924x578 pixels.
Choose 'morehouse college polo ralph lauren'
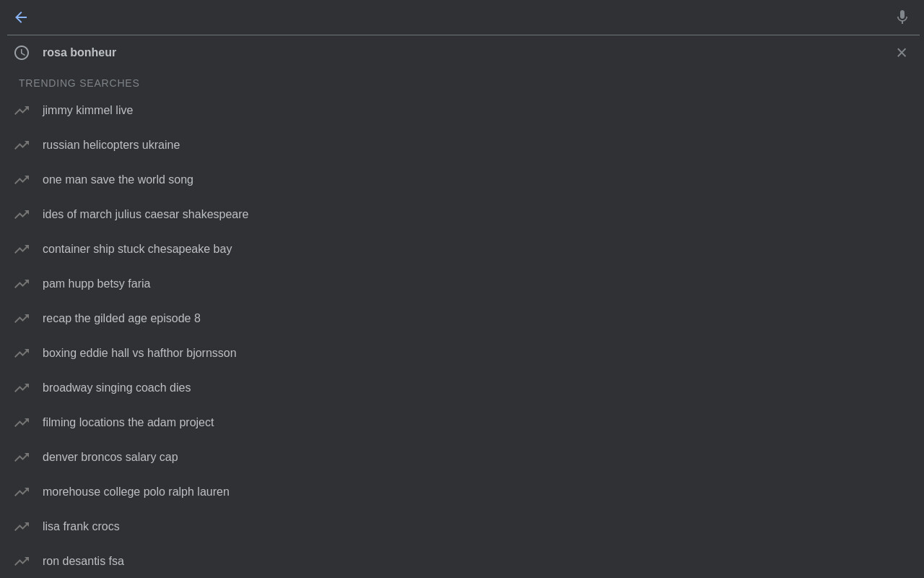(462, 492)
